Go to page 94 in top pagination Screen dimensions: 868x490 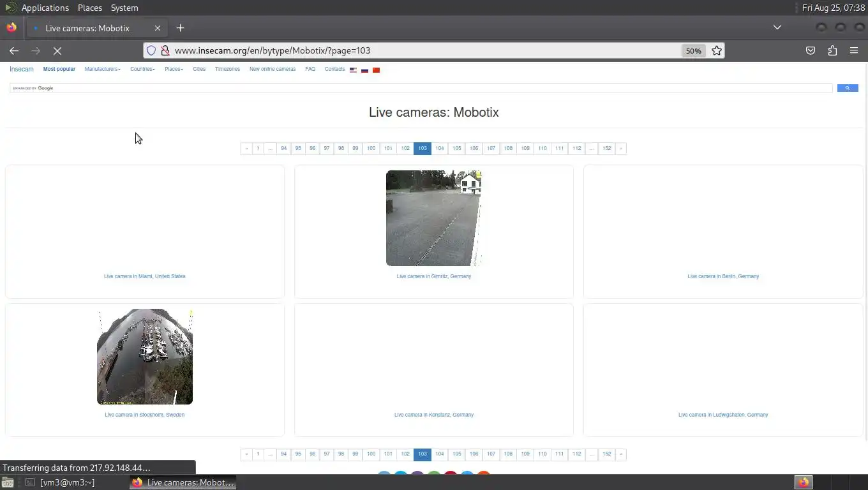[283, 148]
